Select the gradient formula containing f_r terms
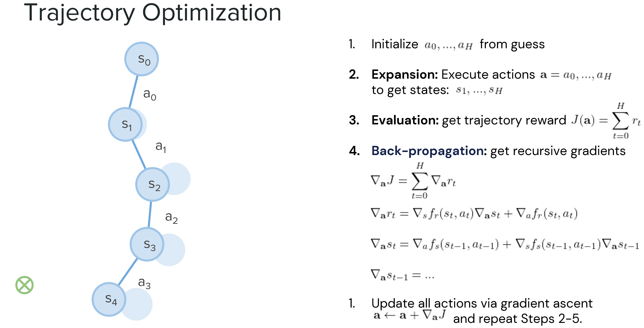The height and width of the screenshot is (328, 644). (474, 214)
